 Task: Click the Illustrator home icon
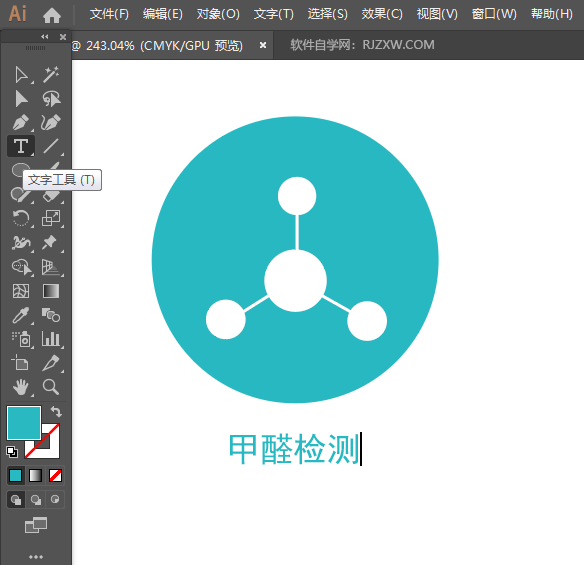click(x=52, y=15)
